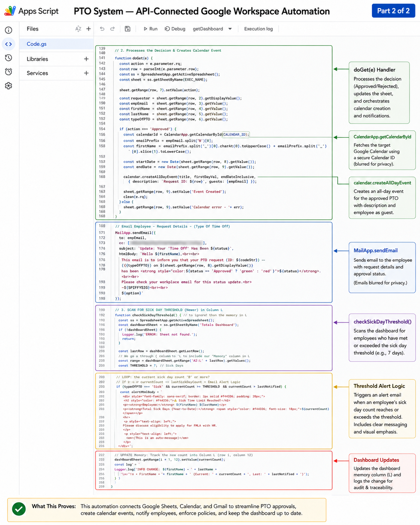
Task: Click the calendar.createAllDayEvent annotation title
Action: (x=382, y=183)
